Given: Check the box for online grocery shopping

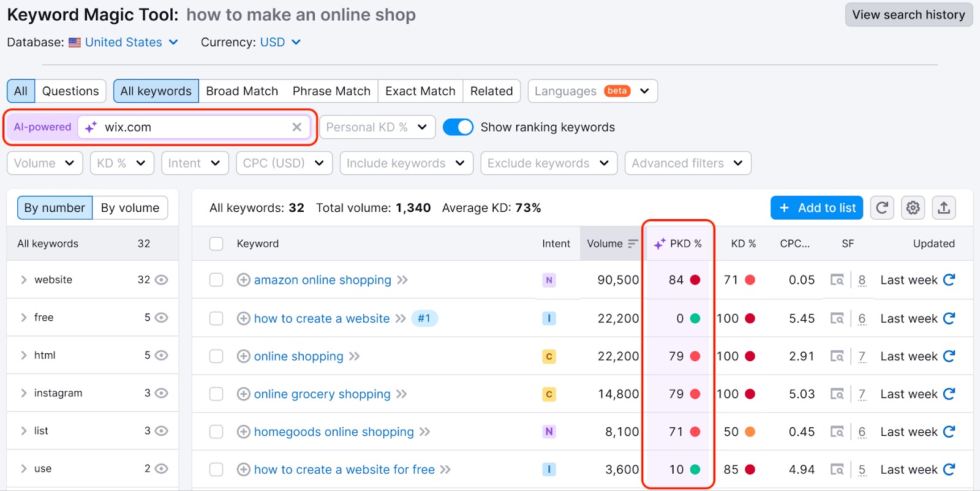Looking at the screenshot, I should point(216,394).
